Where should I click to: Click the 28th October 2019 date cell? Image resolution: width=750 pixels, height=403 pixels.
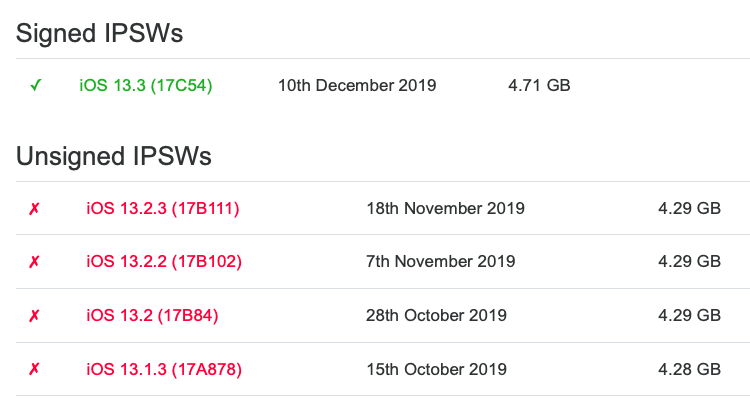coord(437,316)
